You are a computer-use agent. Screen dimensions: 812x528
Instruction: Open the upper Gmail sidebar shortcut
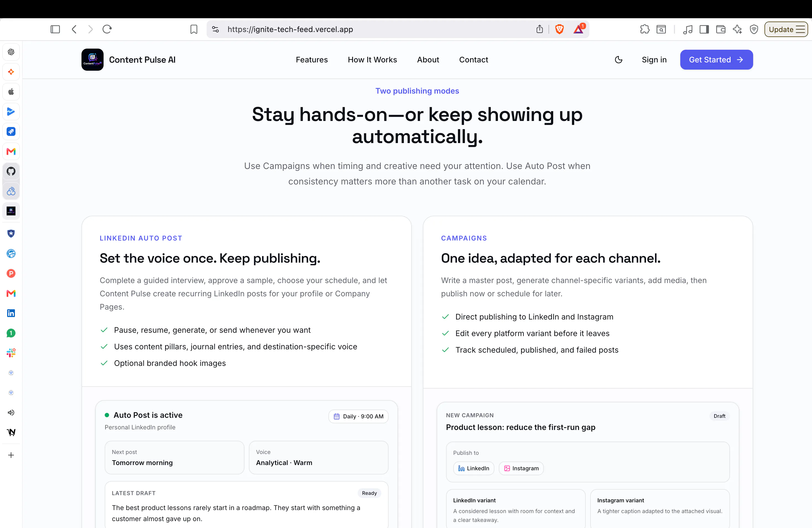(x=11, y=151)
